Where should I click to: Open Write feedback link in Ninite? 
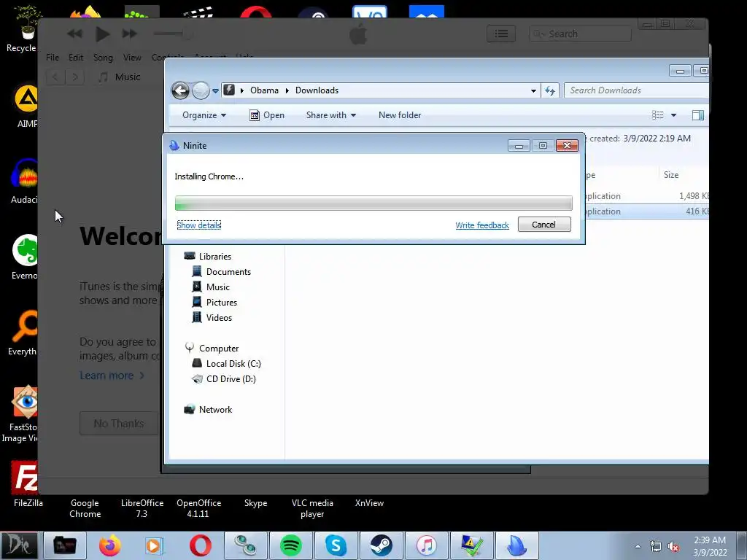[482, 225]
